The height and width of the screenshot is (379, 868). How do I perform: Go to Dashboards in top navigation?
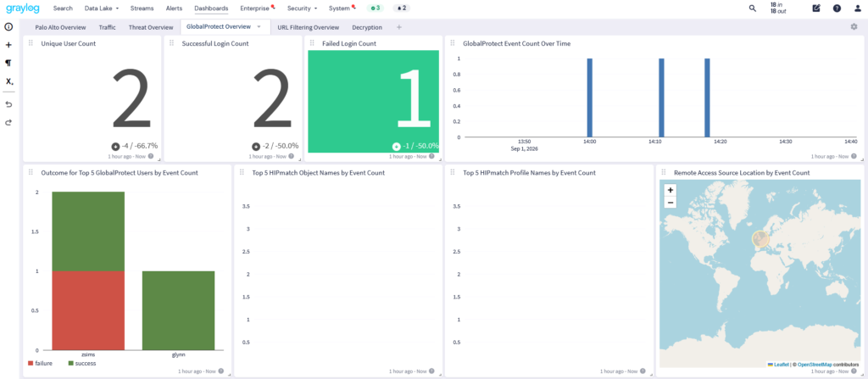pyautogui.click(x=211, y=8)
